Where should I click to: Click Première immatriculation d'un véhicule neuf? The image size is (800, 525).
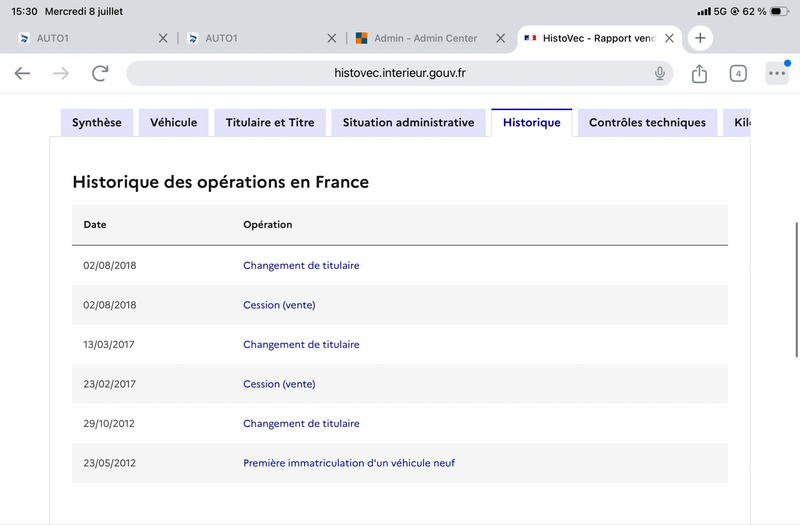point(349,463)
